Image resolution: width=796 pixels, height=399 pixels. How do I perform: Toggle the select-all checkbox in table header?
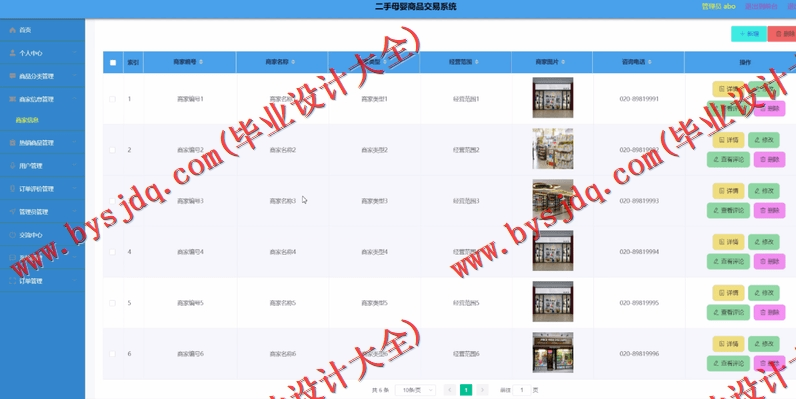coord(113,62)
